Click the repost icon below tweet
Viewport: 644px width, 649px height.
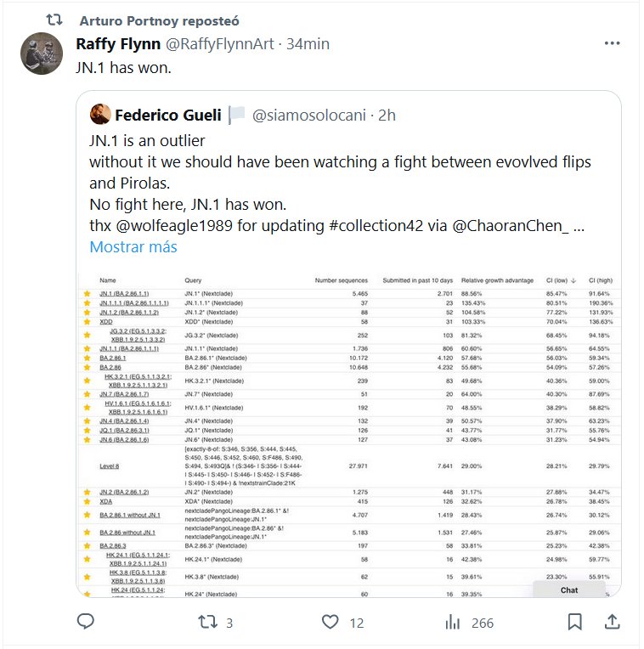(x=208, y=623)
